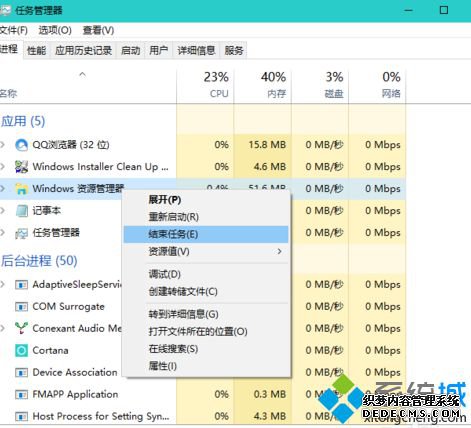Sort by the 内存 column header

click(263, 85)
